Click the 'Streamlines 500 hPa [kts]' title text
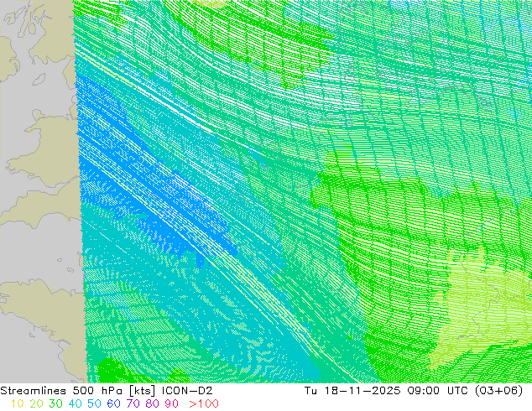The width and height of the screenshot is (532, 411). pos(78,391)
